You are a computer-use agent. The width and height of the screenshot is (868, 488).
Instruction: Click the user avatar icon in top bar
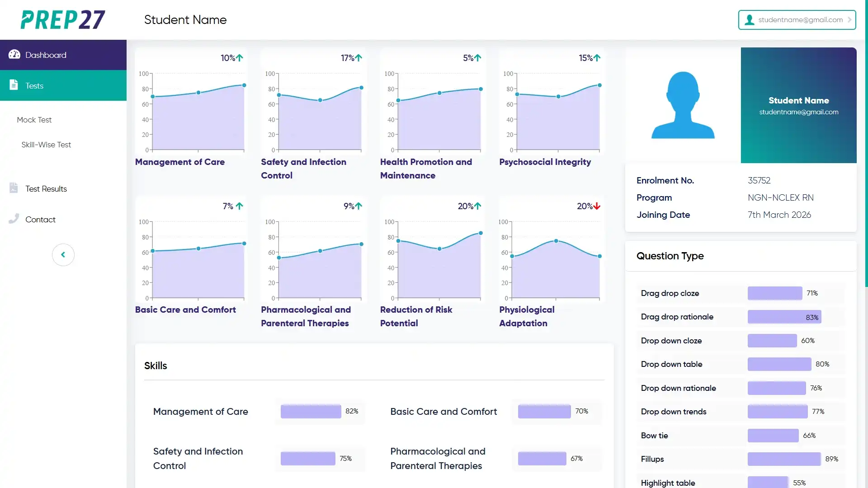(x=749, y=19)
